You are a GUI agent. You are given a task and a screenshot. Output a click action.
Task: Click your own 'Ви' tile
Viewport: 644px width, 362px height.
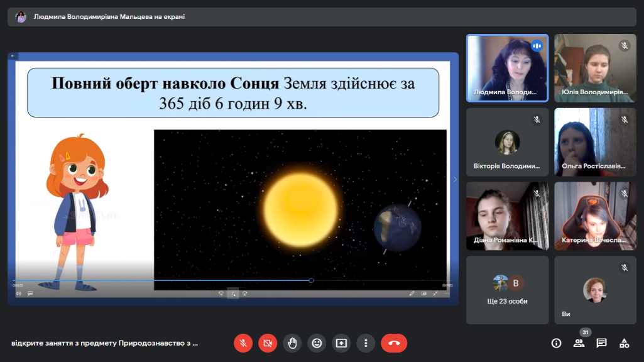click(595, 290)
